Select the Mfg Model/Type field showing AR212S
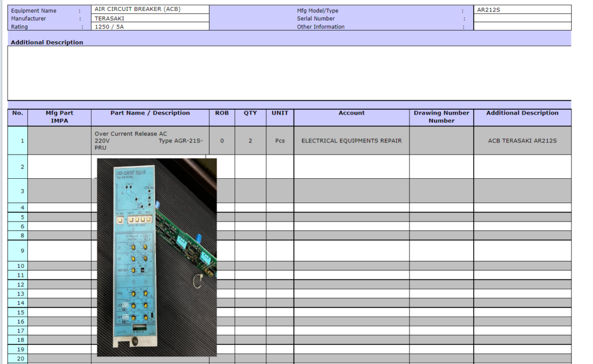 [x=522, y=10]
